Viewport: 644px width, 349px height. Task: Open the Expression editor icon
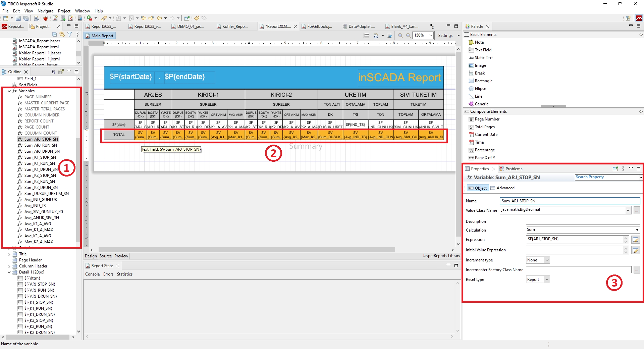point(635,240)
